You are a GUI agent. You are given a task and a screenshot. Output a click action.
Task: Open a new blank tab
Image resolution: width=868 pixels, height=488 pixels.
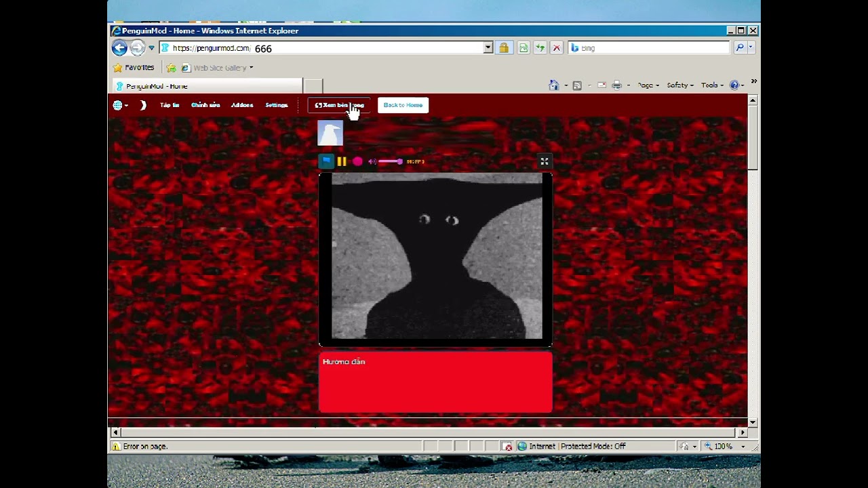pos(313,86)
